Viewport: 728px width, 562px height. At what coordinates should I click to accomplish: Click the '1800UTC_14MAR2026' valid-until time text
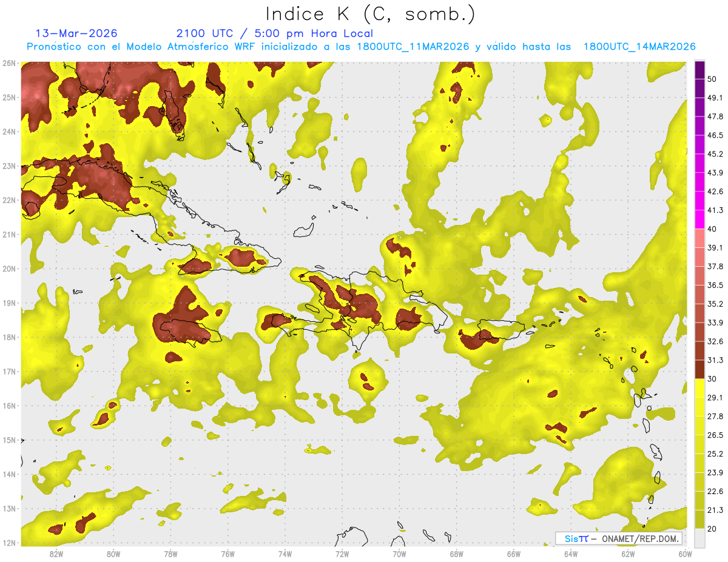(x=639, y=47)
